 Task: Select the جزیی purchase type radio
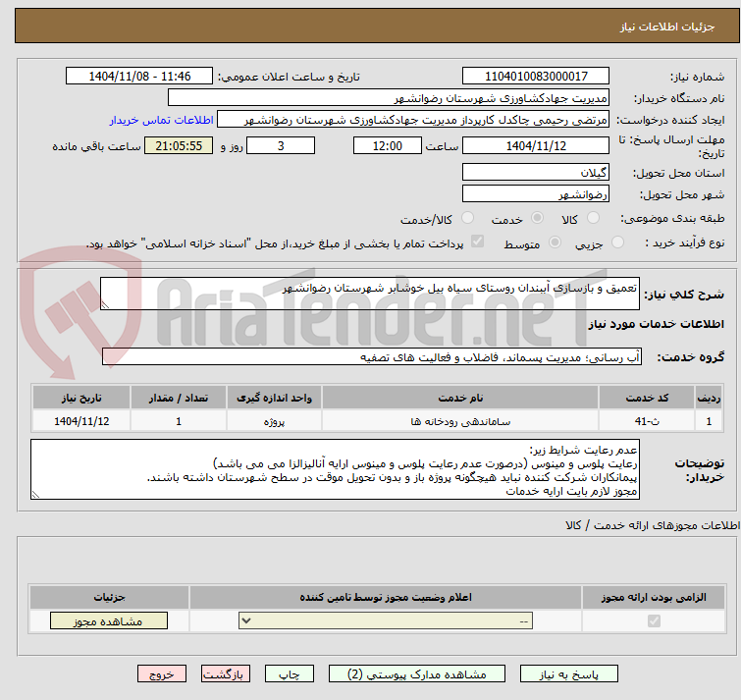[617, 242]
